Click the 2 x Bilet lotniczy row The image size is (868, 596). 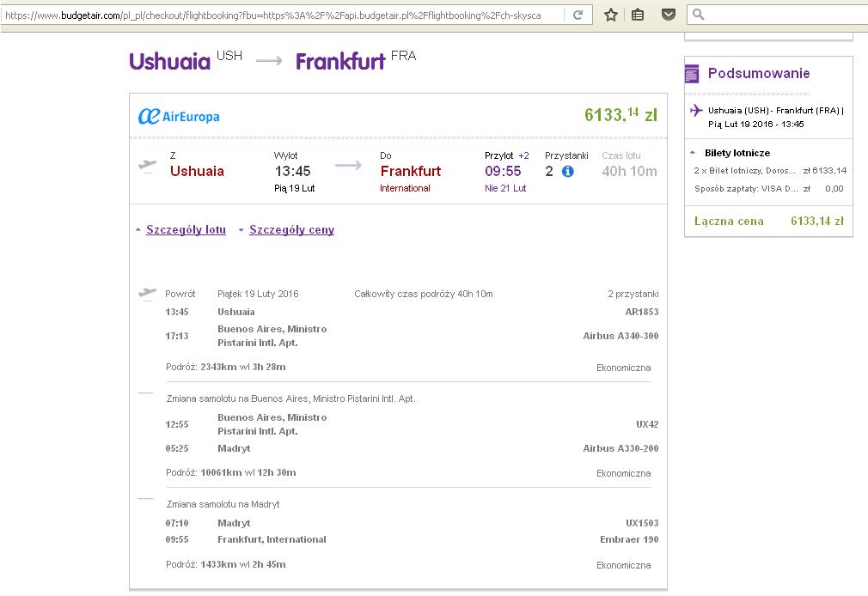[770, 170]
